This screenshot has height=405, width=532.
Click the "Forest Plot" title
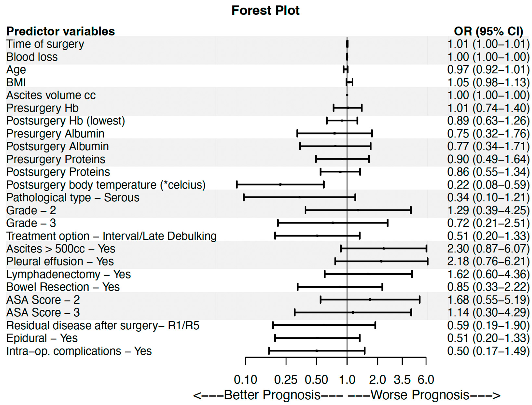[x=265, y=11]
